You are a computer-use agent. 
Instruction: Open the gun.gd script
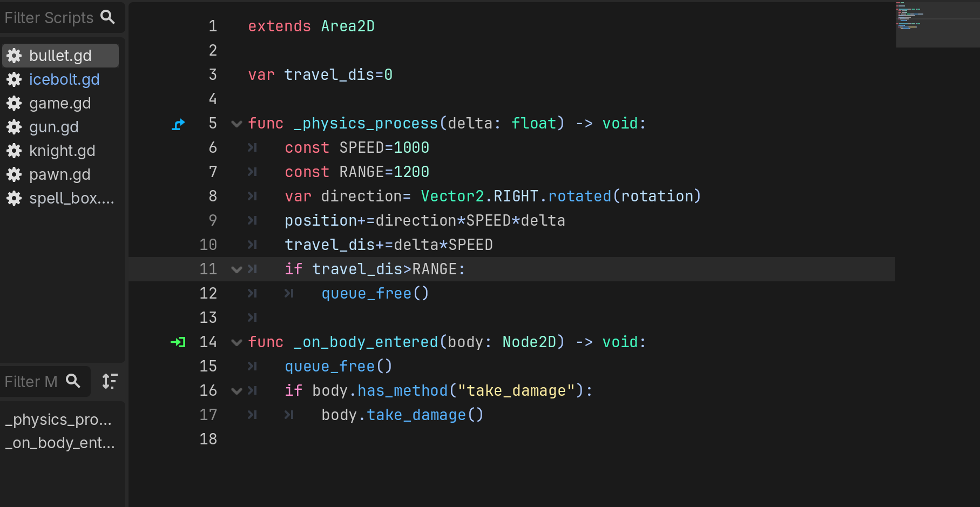pos(54,127)
